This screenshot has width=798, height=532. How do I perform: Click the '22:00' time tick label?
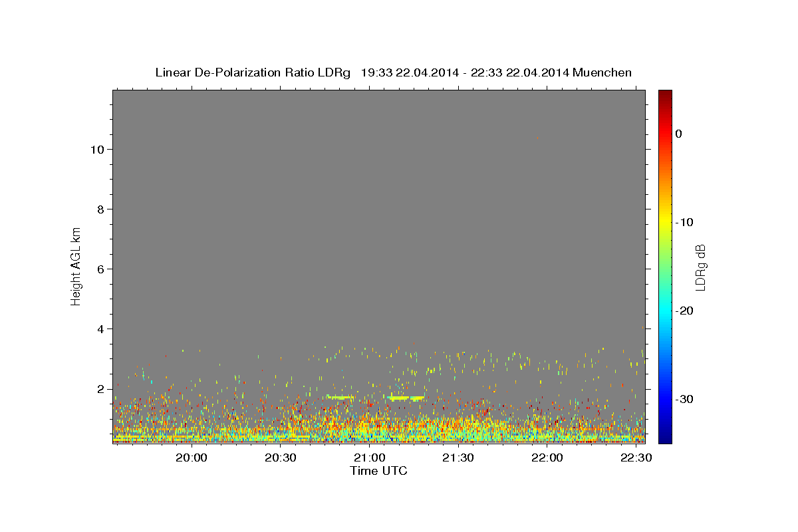point(547,458)
